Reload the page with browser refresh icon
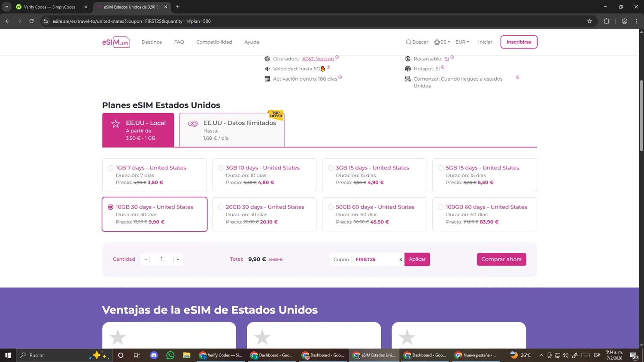The height and width of the screenshot is (362, 644). 31,21
